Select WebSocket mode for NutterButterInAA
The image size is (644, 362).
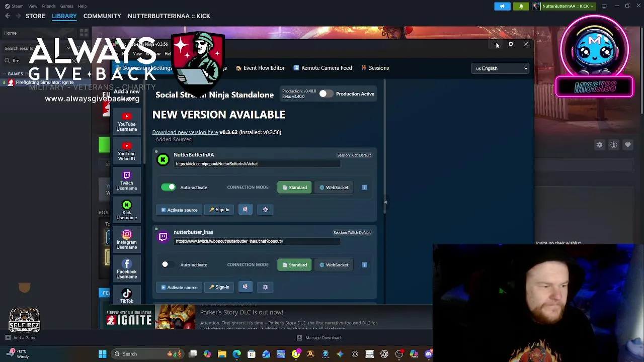[334, 188]
